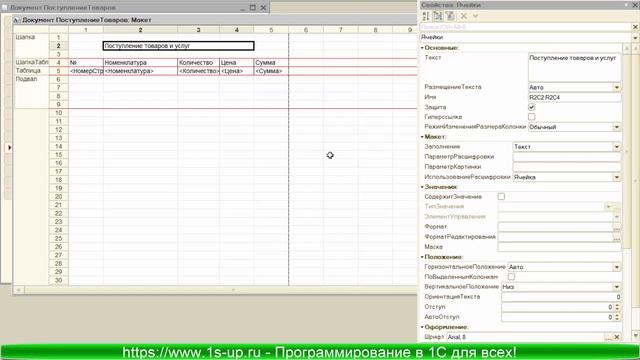Open the РежимИзмененияРазмераКолонки dropdown

[x=617, y=127]
